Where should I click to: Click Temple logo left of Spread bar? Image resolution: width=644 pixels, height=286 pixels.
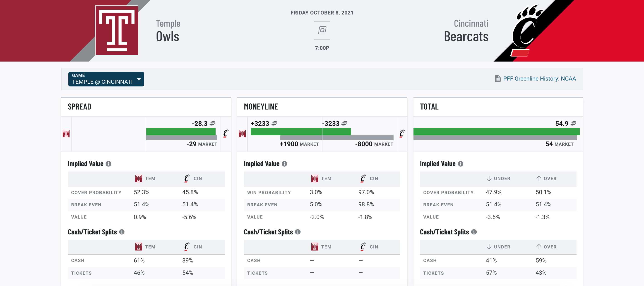coord(66,134)
